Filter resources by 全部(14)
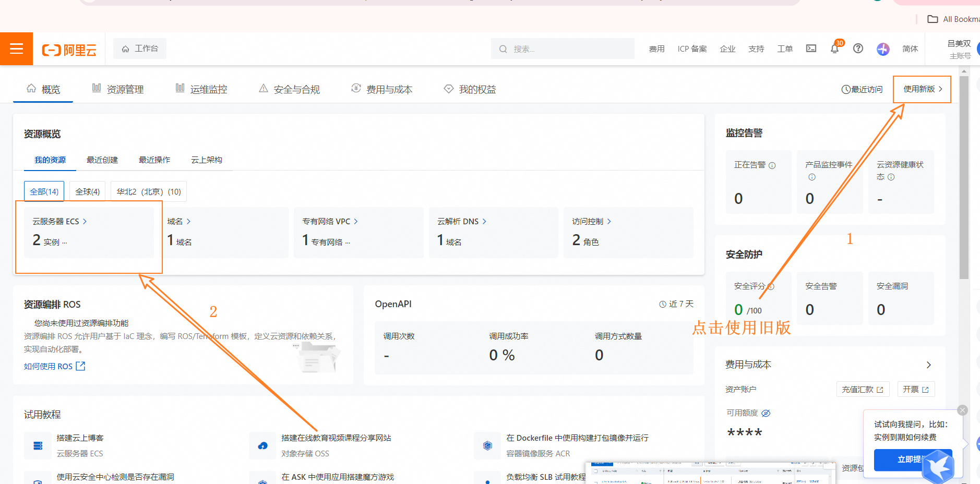980x484 pixels. pos(44,191)
